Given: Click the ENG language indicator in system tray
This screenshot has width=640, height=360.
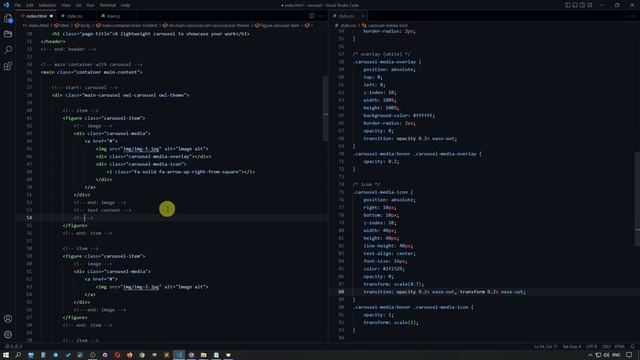Looking at the screenshot, I should click(x=616, y=355).
